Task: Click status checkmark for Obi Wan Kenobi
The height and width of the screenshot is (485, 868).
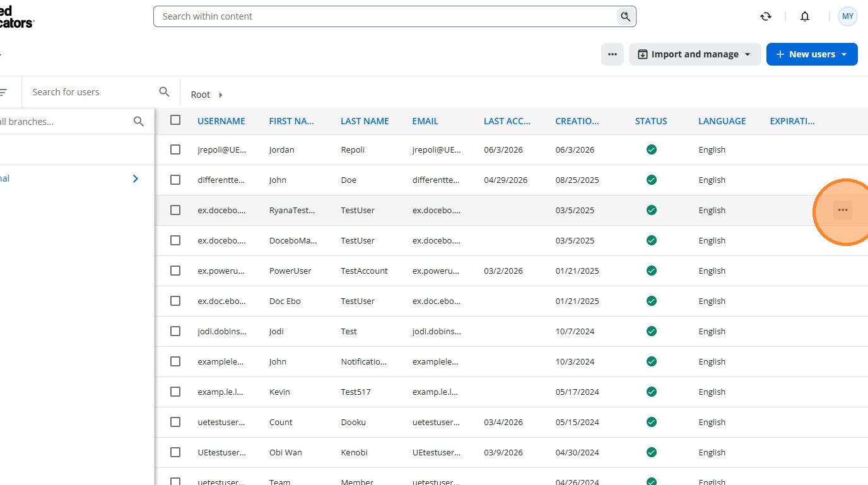Action: click(x=652, y=452)
